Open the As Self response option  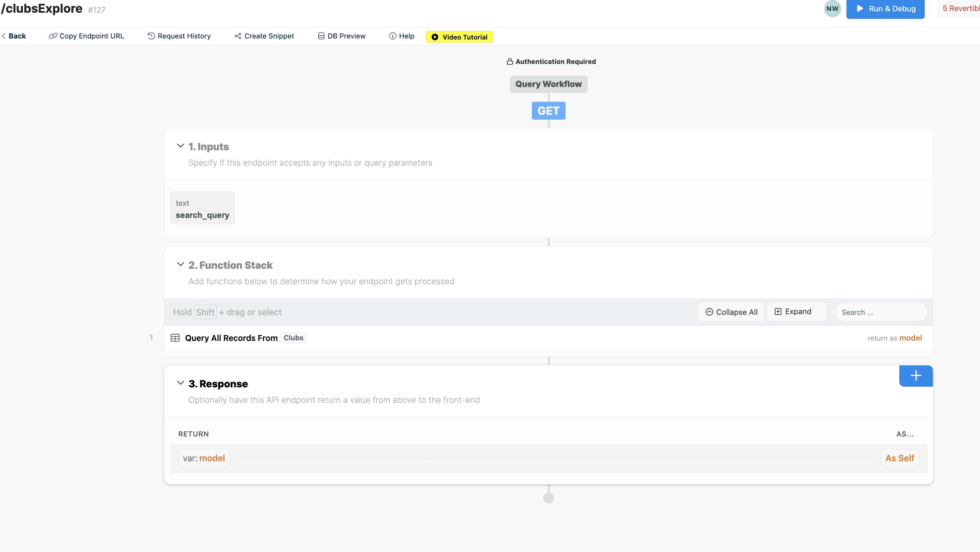click(899, 458)
